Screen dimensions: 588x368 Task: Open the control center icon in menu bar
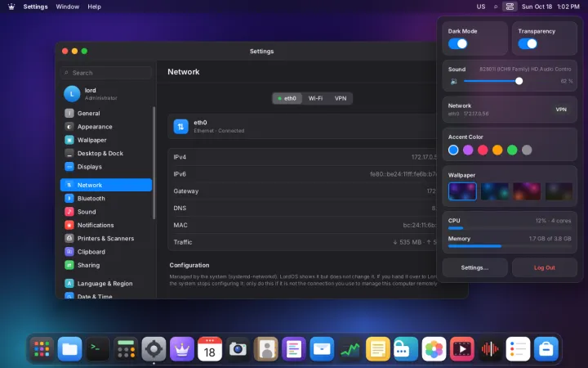coord(510,7)
